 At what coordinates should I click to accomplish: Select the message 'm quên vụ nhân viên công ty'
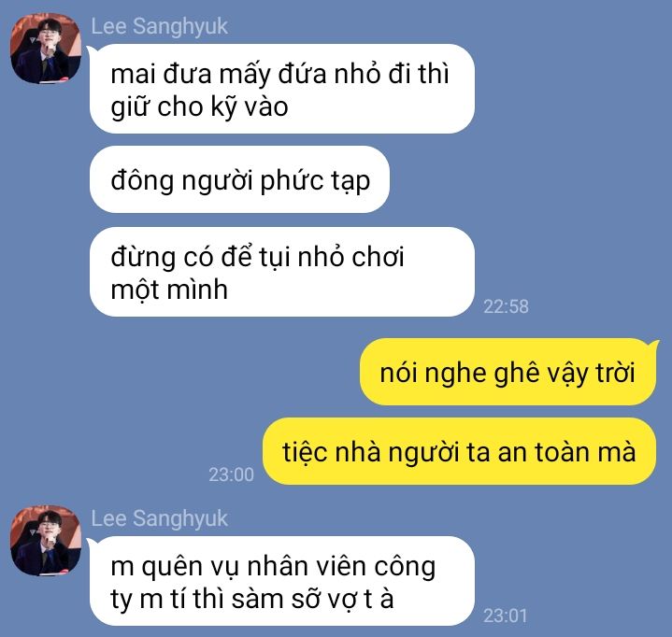pos(282,581)
